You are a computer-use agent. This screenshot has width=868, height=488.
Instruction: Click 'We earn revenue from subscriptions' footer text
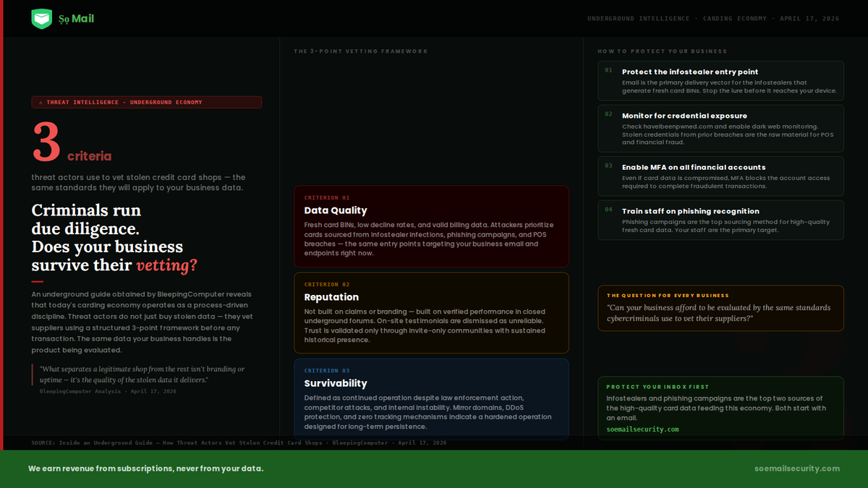coord(145,468)
